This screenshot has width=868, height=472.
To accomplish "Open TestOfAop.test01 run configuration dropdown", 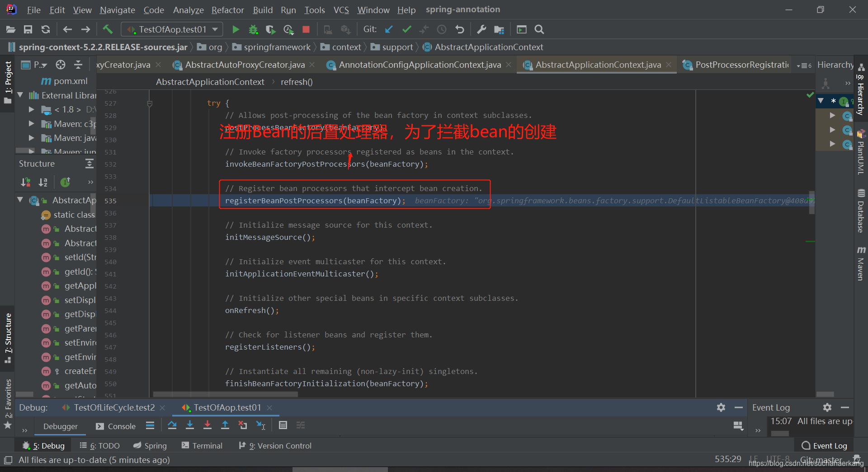I will point(173,29).
